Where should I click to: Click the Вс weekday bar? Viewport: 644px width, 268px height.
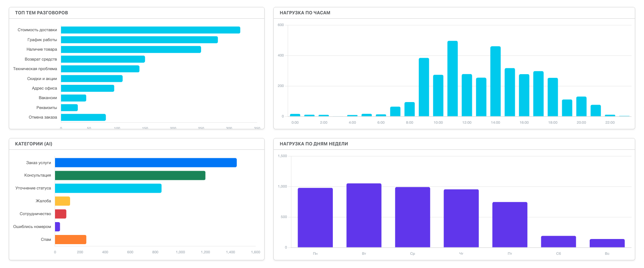(607, 243)
